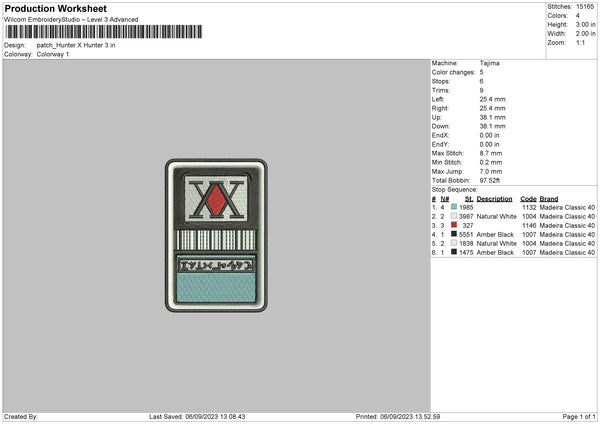Click the 'Printed: 06/09/2023' footer text
Image resolution: width=600 pixels, height=424 pixels.
tap(384, 417)
